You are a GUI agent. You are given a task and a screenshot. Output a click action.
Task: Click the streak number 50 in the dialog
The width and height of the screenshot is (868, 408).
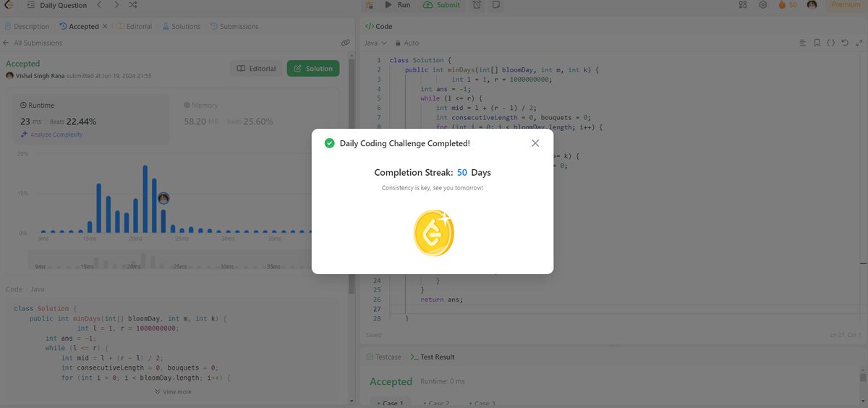(462, 172)
